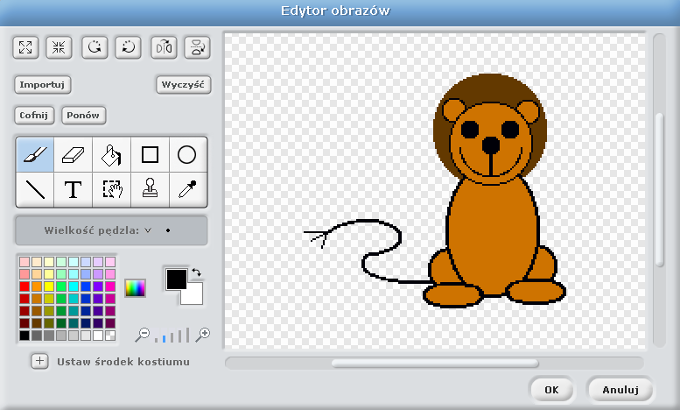
Task: Click the Shrink icon button
Action: [x=59, y=47]
